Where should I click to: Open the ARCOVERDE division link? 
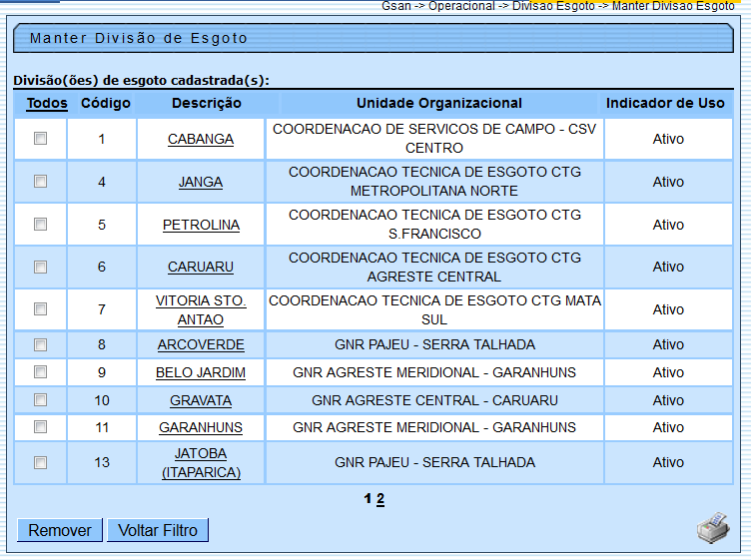pos(201,344)
